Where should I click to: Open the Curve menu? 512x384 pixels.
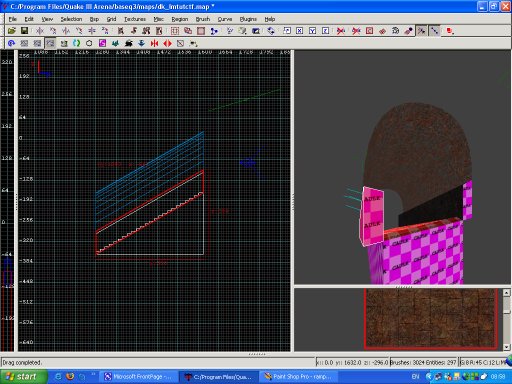click(225, 19)
